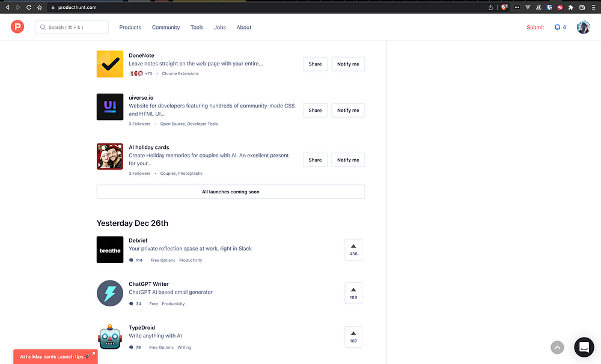
Task: Upvote ChatGPT Writer with 189 votes
Action: [x=353, y=293]
